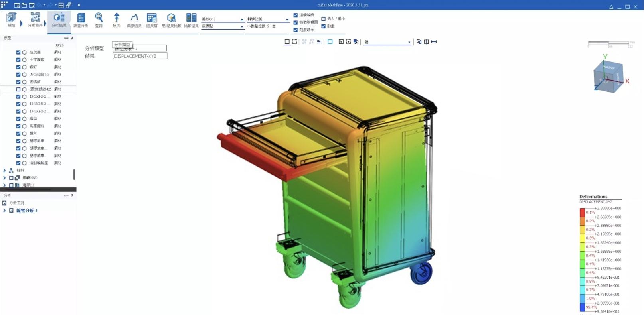Show 反力 reaction force results

[x=117, y=19]
